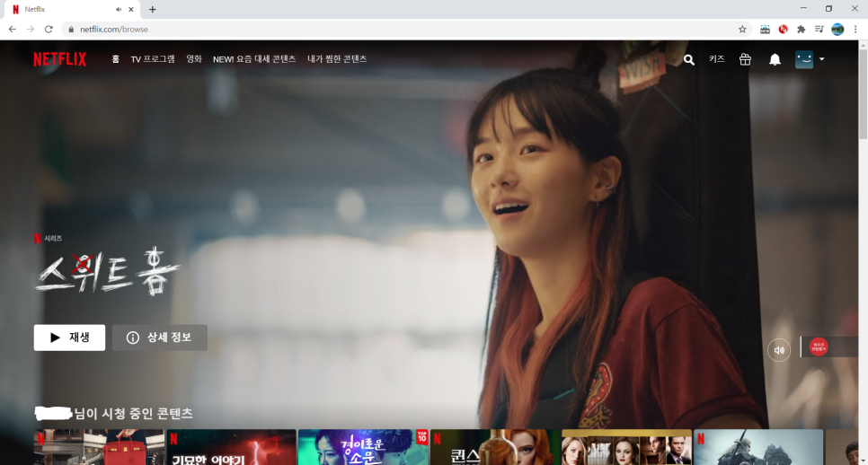868x465 pixels.
Task: Click the page vertical scrollbar thumb
Action: click(863, 94)
